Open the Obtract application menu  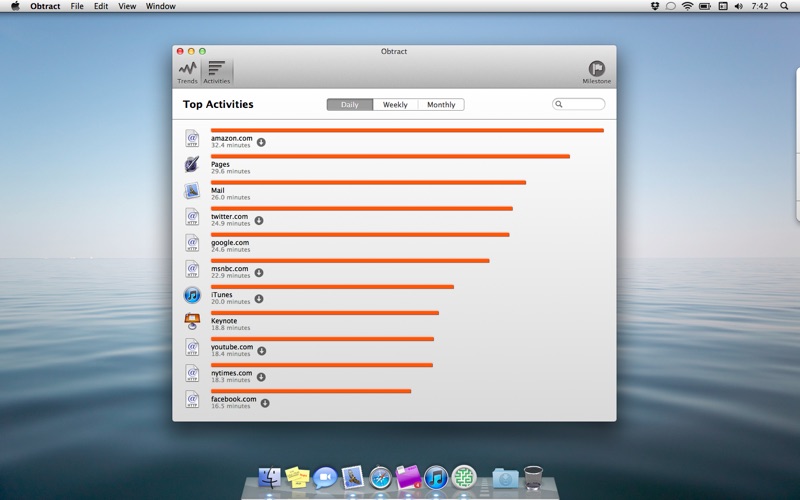(45, 6)
